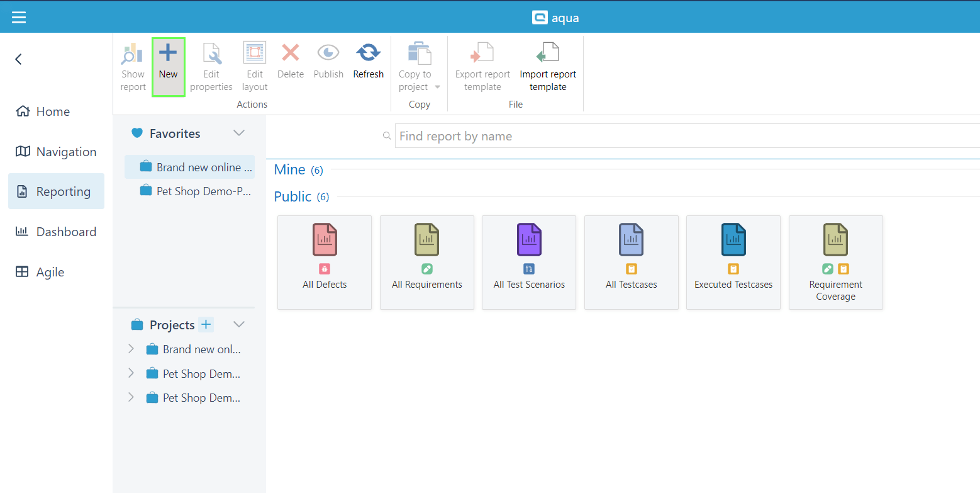Collapse the Projects section chevron

click(x=239, y=324)
